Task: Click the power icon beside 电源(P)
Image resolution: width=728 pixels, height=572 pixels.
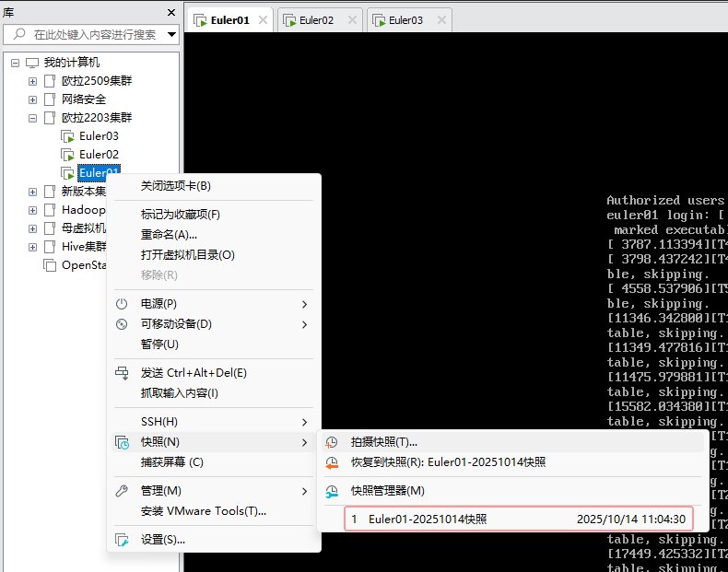Action: [122, 304]
